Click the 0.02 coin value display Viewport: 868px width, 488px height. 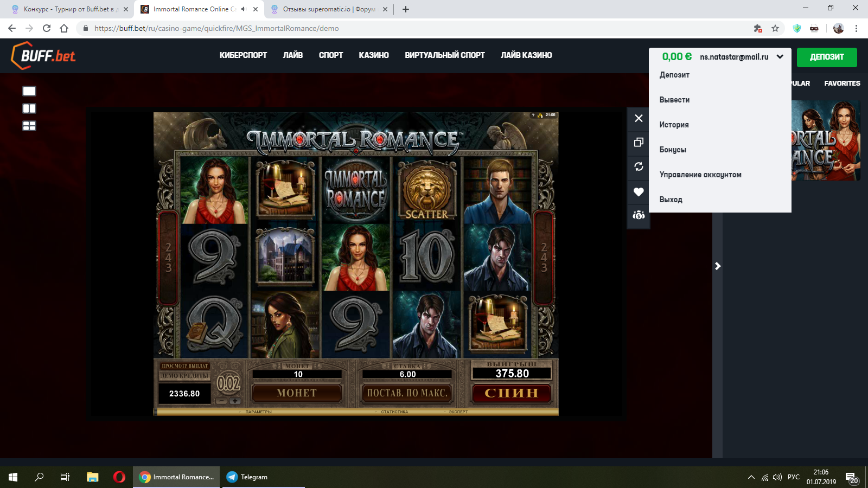click(228, 384)
